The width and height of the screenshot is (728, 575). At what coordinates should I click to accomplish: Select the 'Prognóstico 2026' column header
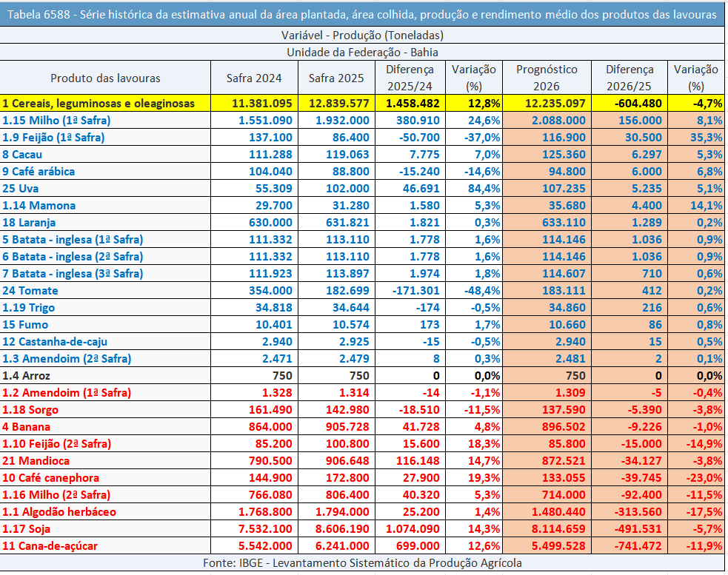click(547, 78)
